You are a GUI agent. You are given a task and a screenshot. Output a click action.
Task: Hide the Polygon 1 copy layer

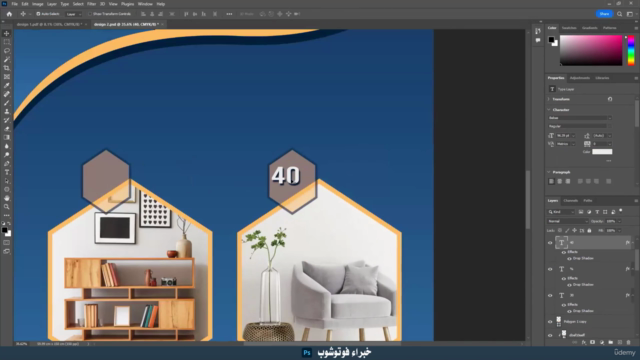click(x=550, y=322)
